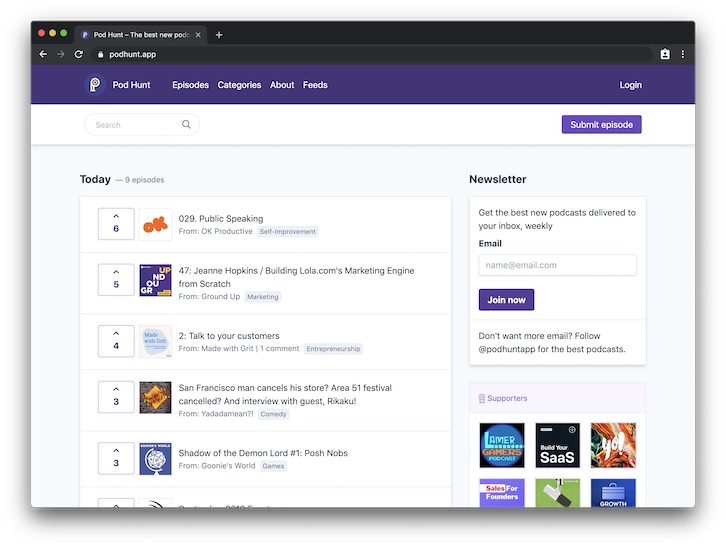This screenshot has height=548, width=726.
Task: Click 'From: Ground Up' podcast link
Action: pyautogui.click(x=209, y=296)
